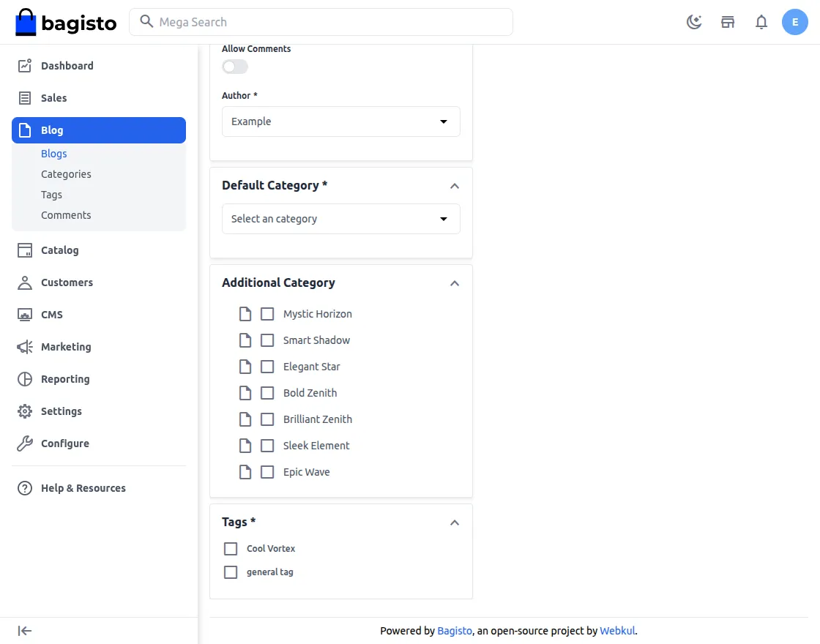
Task: Click the Marketing megaphone icon
Action: click(25, 347)
